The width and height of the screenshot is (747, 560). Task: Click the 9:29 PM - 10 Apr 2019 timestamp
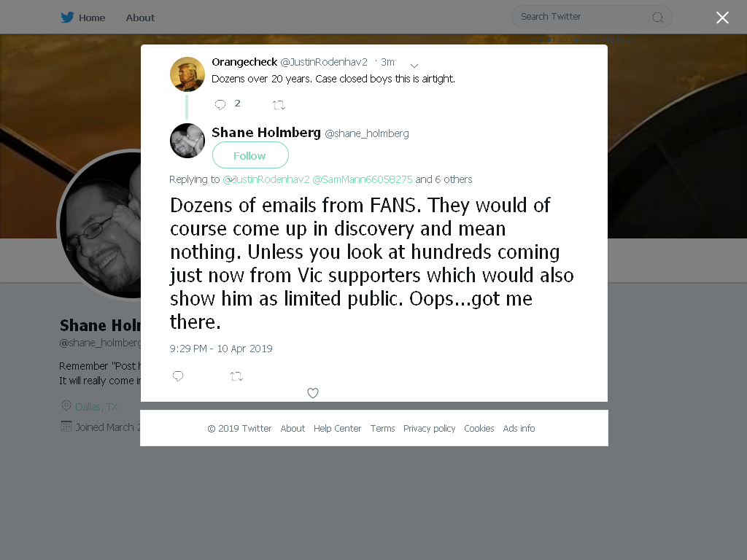click(221, 349)
